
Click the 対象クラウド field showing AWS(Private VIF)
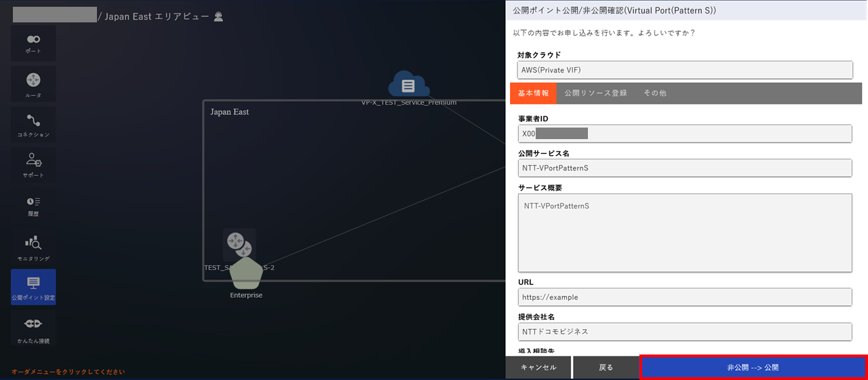pos(685,70)
